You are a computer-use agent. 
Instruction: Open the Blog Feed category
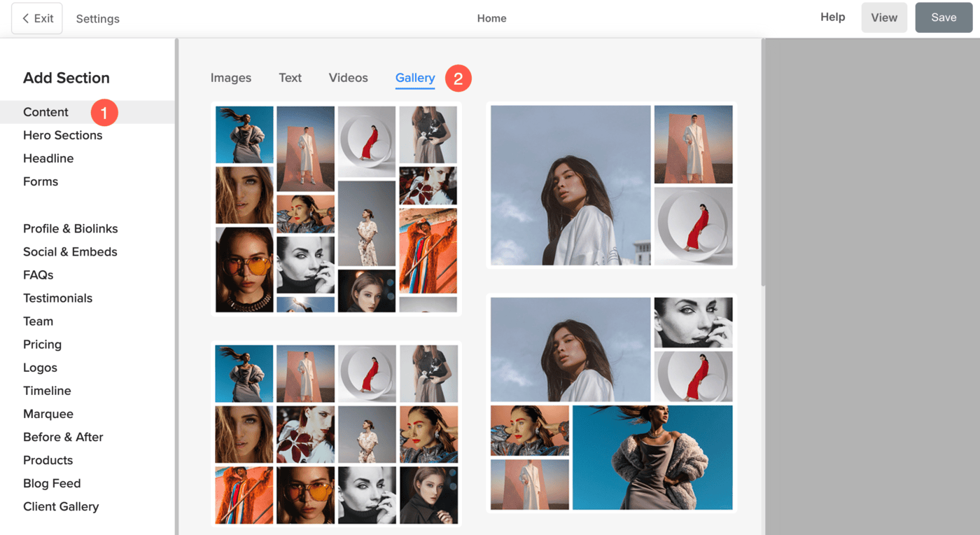tap(52, 482)
